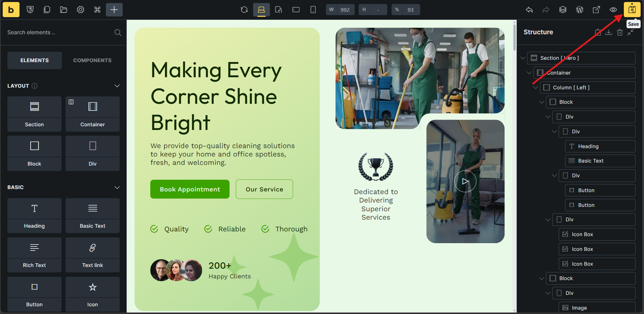This screenshot has height=314, width=644.
Task: Select the tablet portrait breakpoint icon
Action: click(279, 10)
